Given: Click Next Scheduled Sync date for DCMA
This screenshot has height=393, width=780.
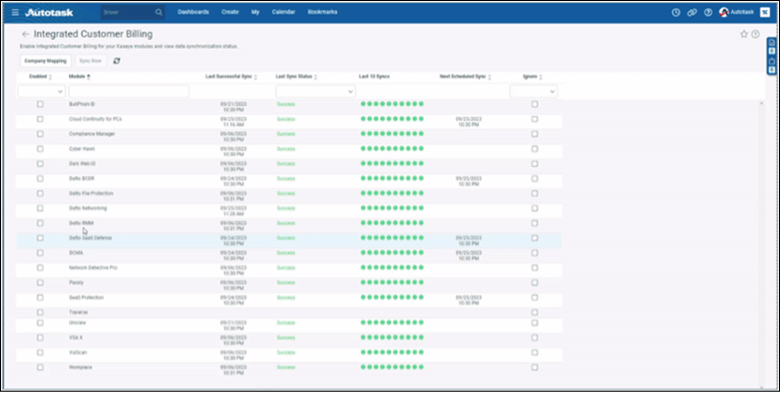Looking at the screenshot, I should coord(468,256).
